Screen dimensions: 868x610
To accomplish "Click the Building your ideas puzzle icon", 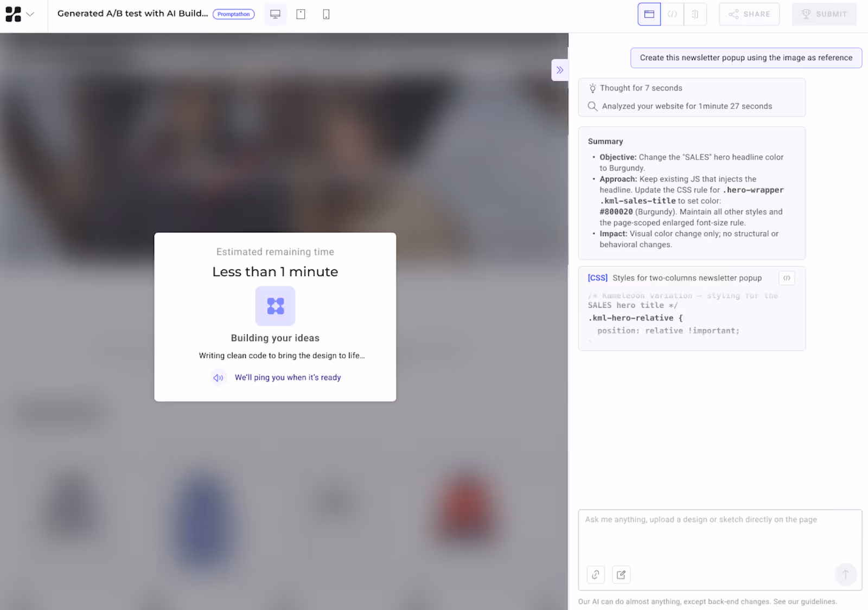I will click(x=275, y=306).
